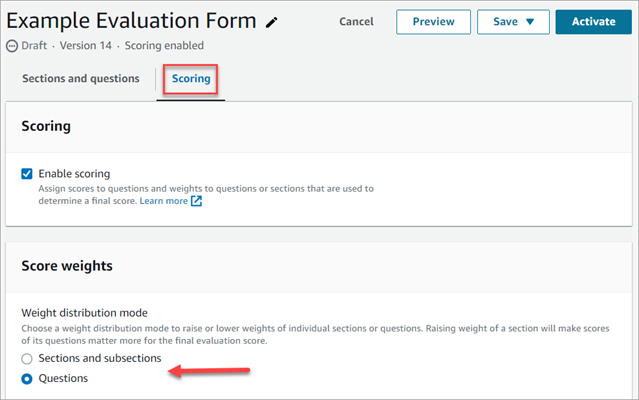The height and width of the screenshot is (400, 639).
Task: Select the Questions weight distribution radio button
Action: [x=27, y=378]
